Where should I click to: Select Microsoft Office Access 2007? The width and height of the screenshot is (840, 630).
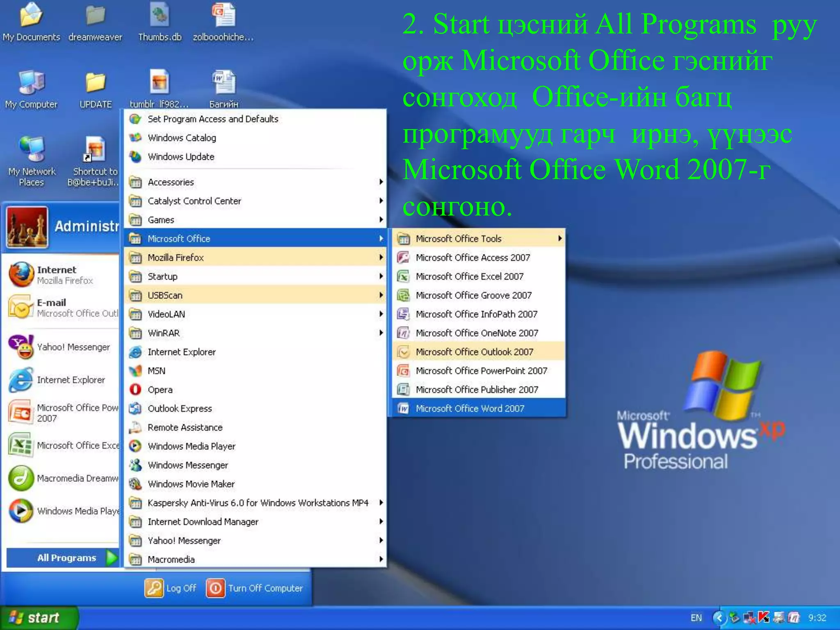pyautogui.click(x=479, y=258)
